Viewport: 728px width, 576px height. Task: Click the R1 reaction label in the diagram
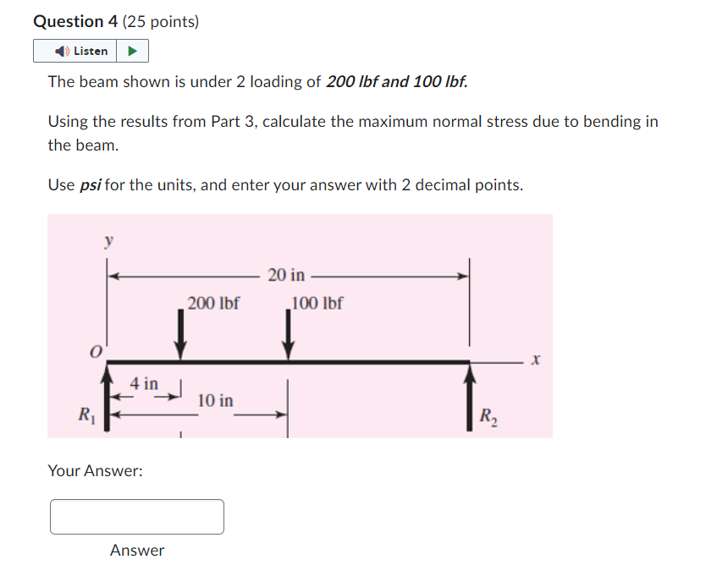click(84, 414)
